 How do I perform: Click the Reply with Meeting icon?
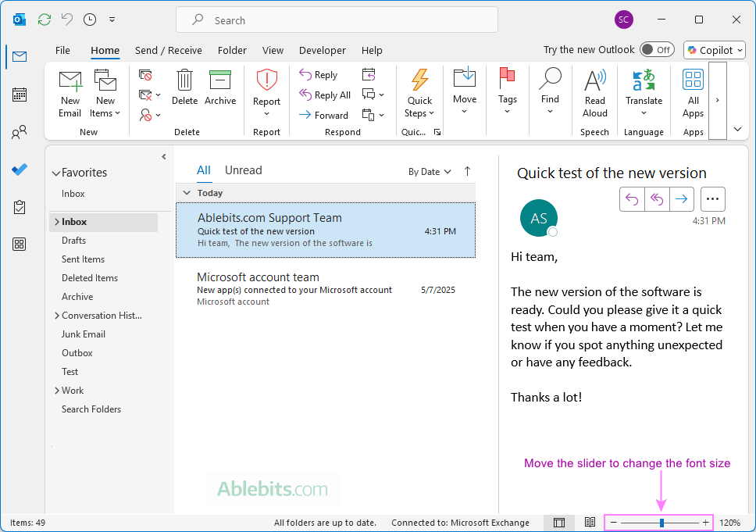tap(369, 75)
